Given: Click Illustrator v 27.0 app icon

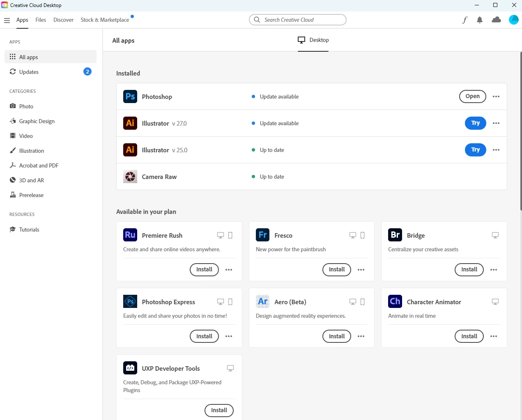Looking at the screenshot, I should 130,123.
